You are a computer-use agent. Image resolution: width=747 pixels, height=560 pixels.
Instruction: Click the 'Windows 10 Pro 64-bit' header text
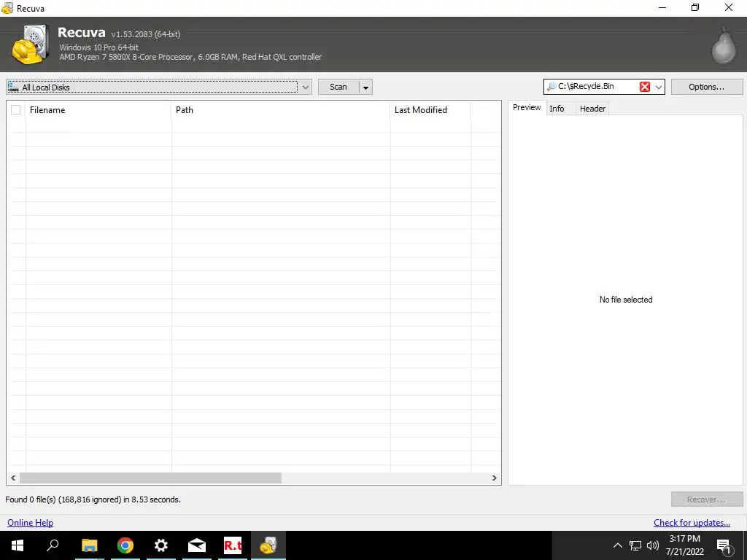99,47
